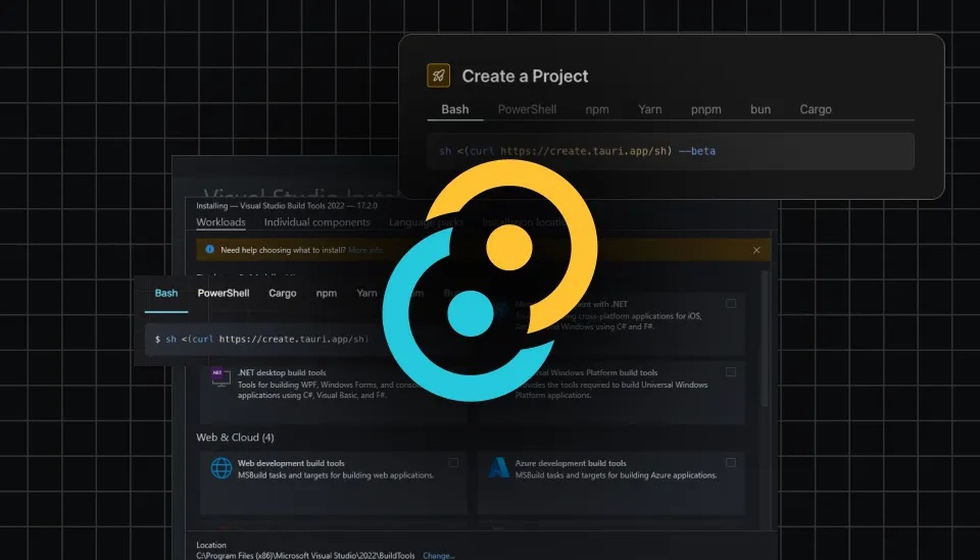980x560 pixels.
Task: Switch to the bun tab in Create a Project card
Action: tap(760, 109)
